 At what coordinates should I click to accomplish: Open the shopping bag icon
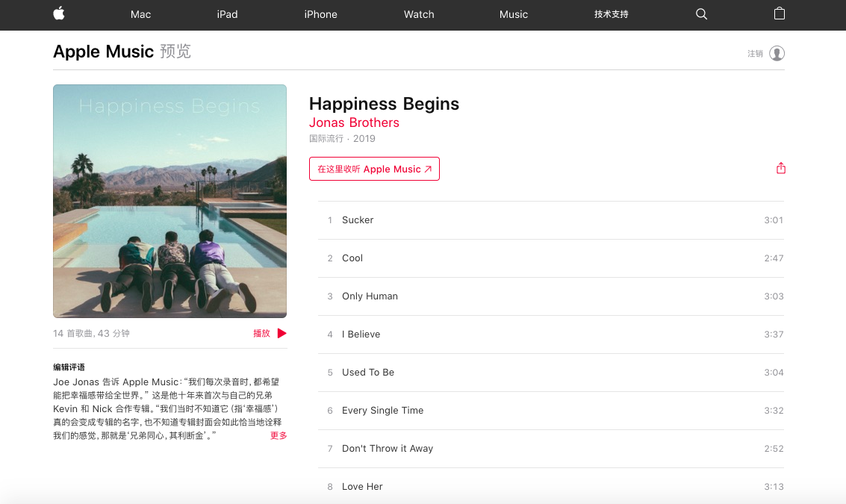click(x=779, y=13)
